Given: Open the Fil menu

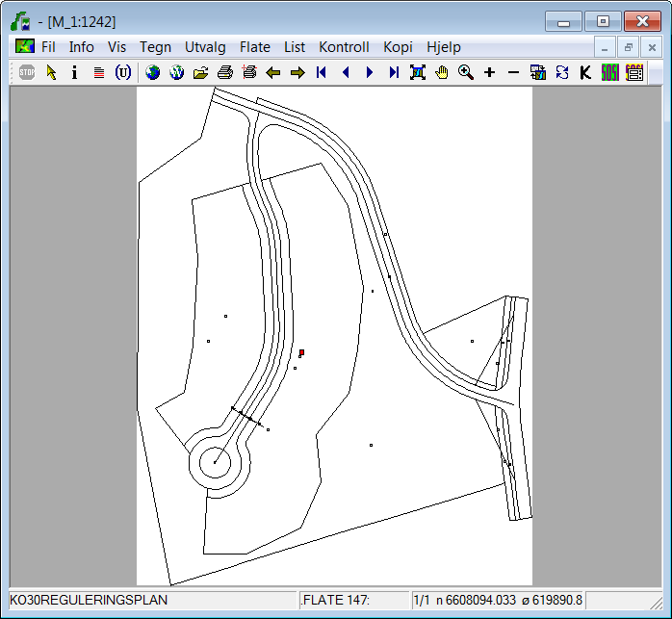Looking at the screenshot, I should pos(48,47).
